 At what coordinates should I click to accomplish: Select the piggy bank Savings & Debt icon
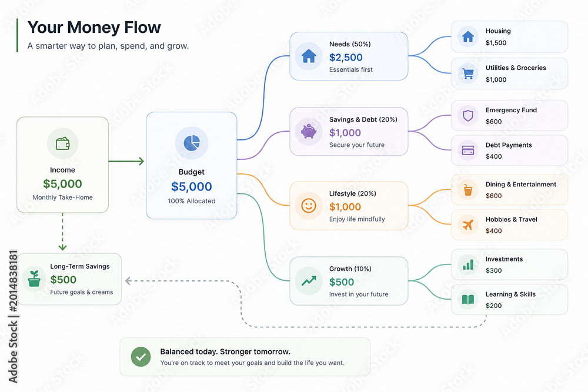tap(309, 131)
